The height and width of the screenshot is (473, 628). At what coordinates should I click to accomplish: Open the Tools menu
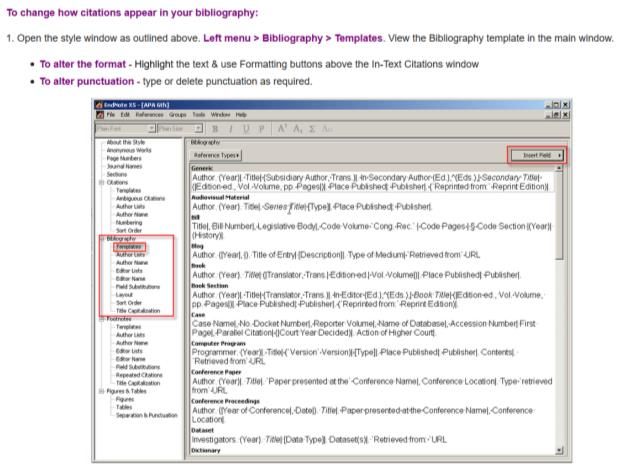tap(199, 115)
